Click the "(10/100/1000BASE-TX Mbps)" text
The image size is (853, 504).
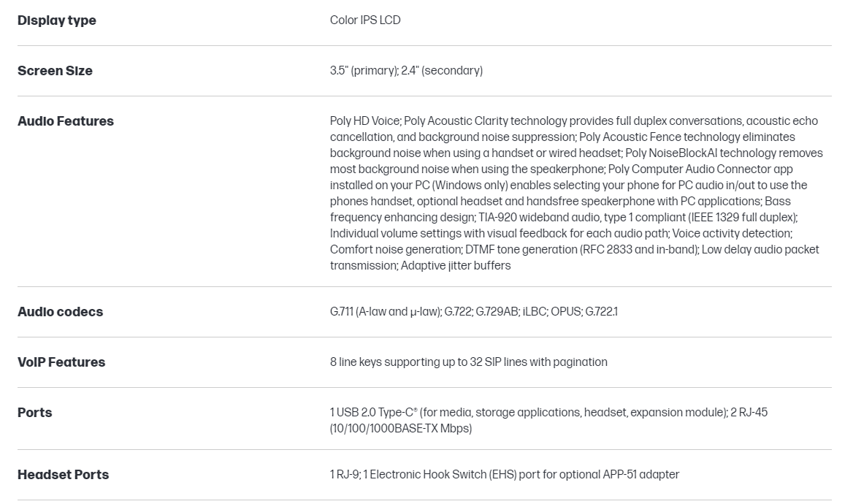click(401, 429)
